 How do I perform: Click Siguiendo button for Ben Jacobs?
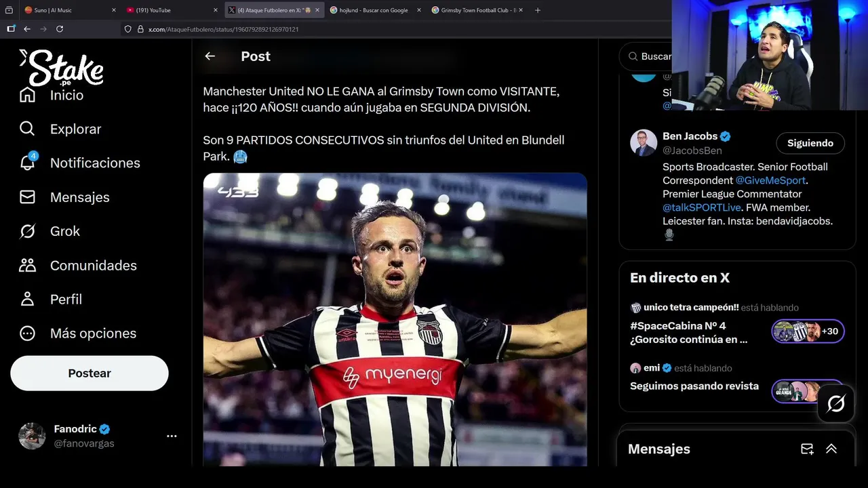pos(810,143)
